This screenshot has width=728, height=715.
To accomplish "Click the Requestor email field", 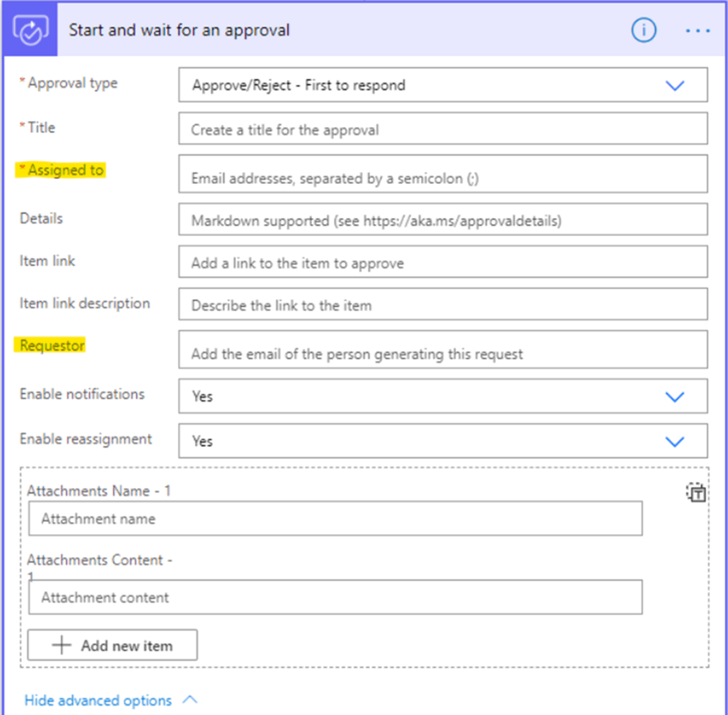I will (443, 350).
